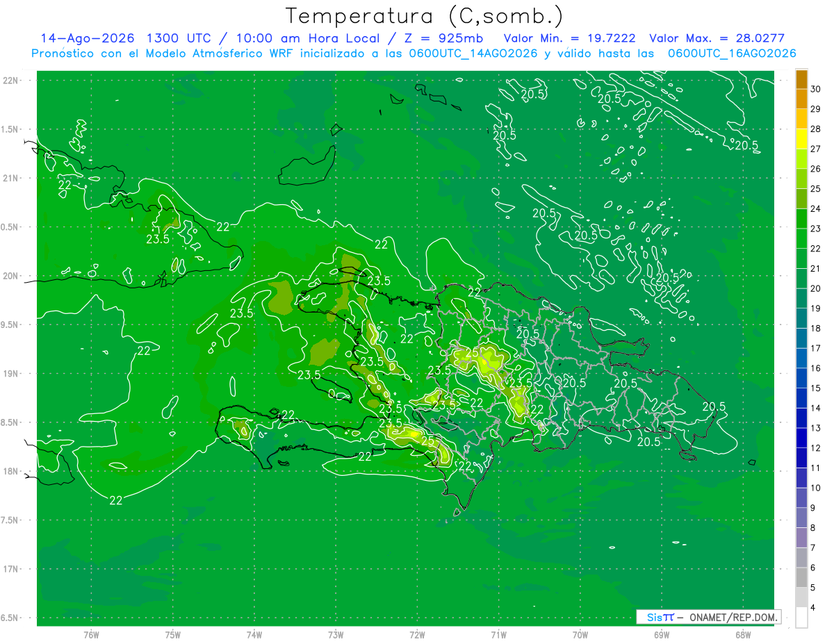Click the '72W' longitude axis label
Screen dimensions: 834x644
417,635
